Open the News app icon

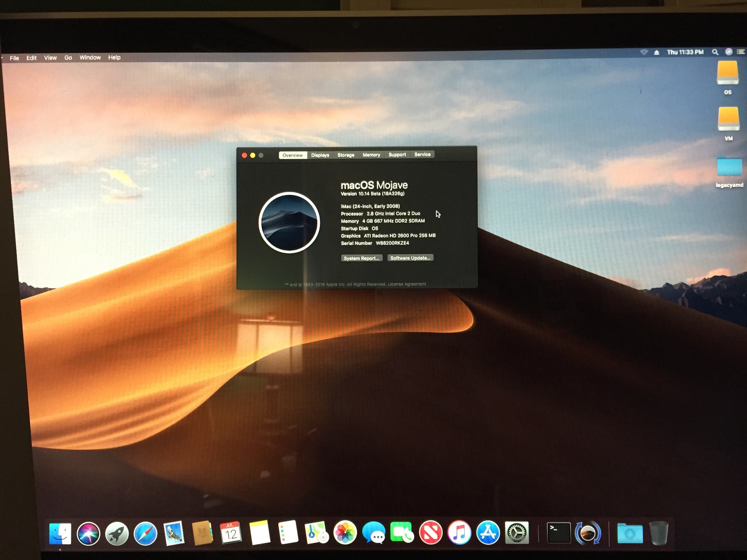[x=431, y=533]
